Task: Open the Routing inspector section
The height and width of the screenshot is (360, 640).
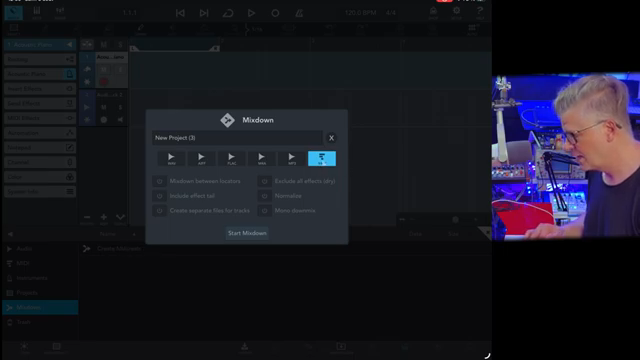Action: click(x=40, y=59)
